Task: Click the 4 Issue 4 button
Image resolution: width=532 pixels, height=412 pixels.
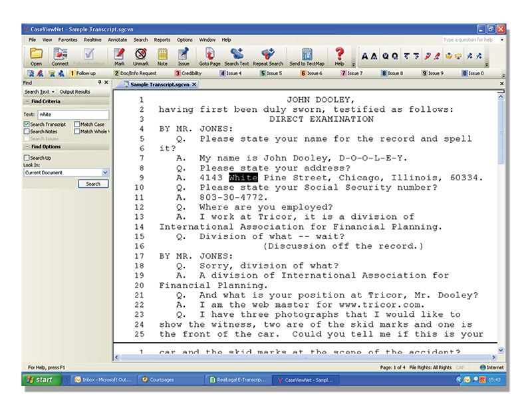Action: click(231, 73)
